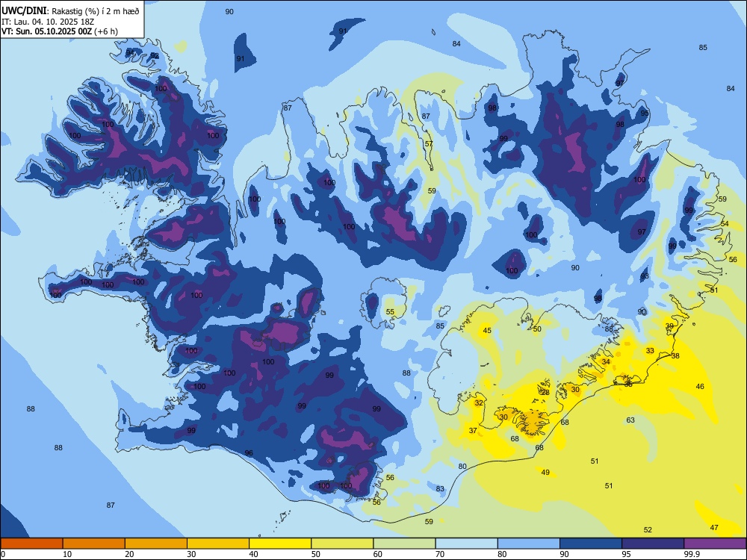Select the offshore humidity value '46'
This screenshot has height=560, width=747.
(x=700, y=387)
